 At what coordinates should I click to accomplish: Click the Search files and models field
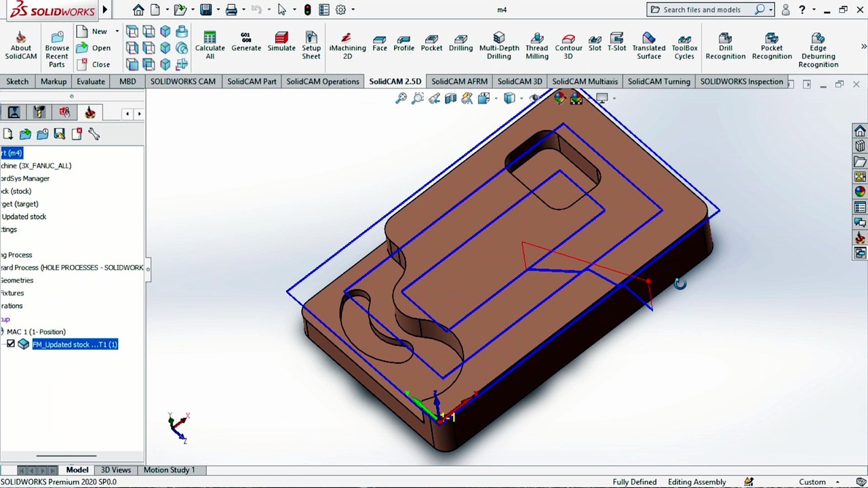[701, 9]
